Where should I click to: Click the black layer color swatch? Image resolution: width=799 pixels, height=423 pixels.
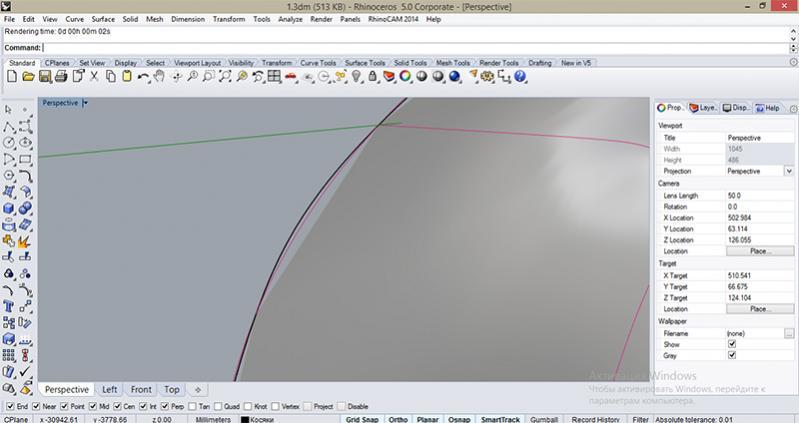pos(245,420)
